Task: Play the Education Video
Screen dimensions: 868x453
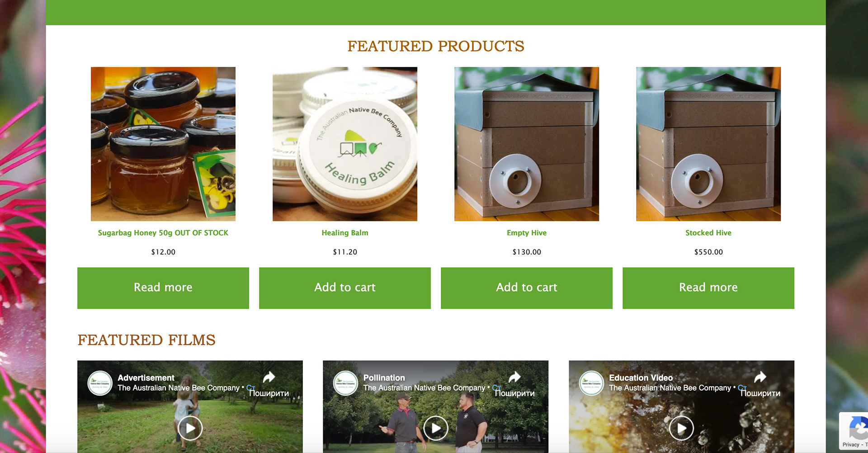Action: [x=681, y=428]
